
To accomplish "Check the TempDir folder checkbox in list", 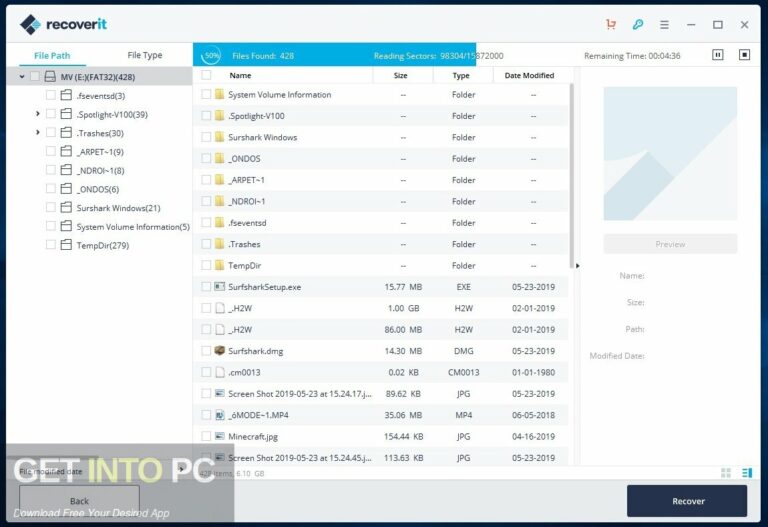I will 206,265.
